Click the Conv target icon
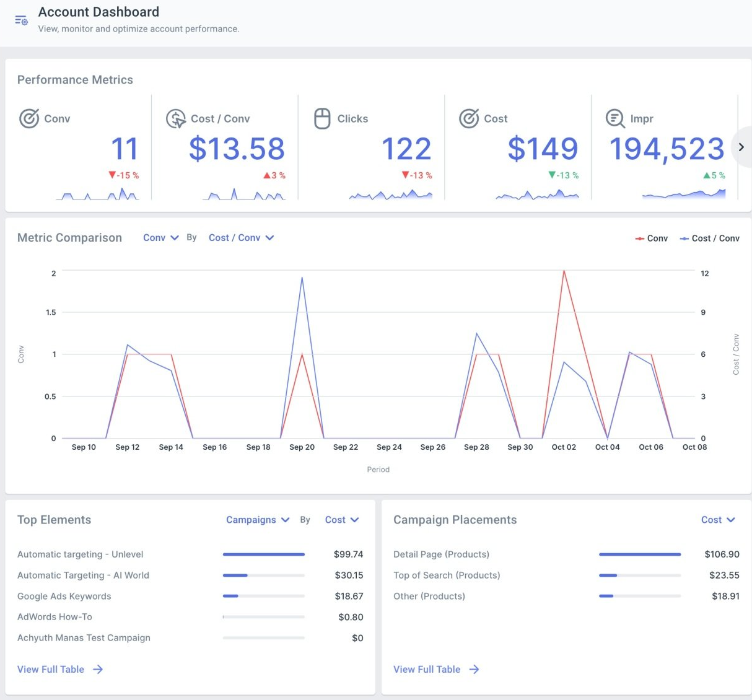The image size is (752, 700). [x=29, y=118]
